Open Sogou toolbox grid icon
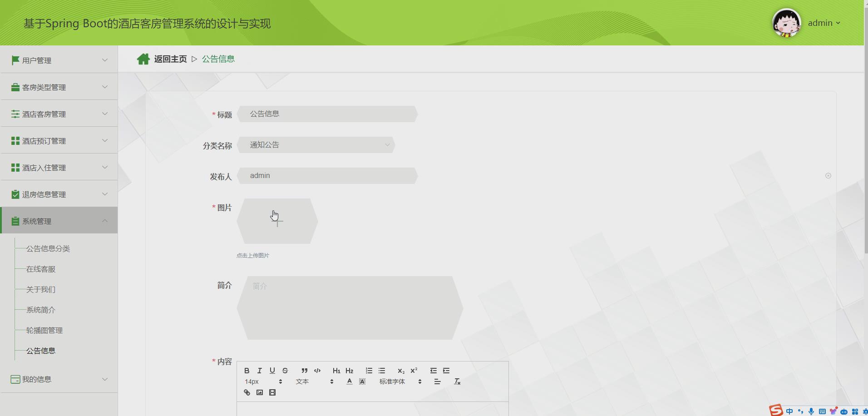This screenshot has width=868, height=416. 855,411
